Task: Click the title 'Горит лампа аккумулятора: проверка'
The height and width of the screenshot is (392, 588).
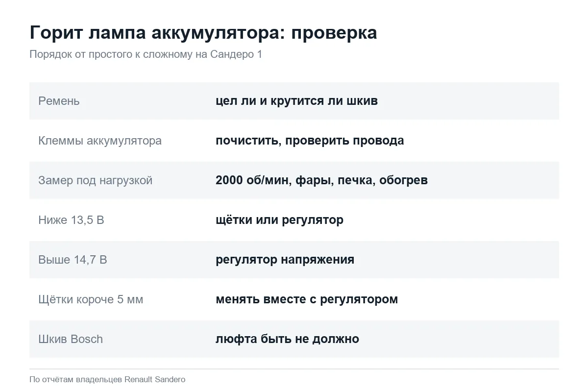Action: pos(203,33)
